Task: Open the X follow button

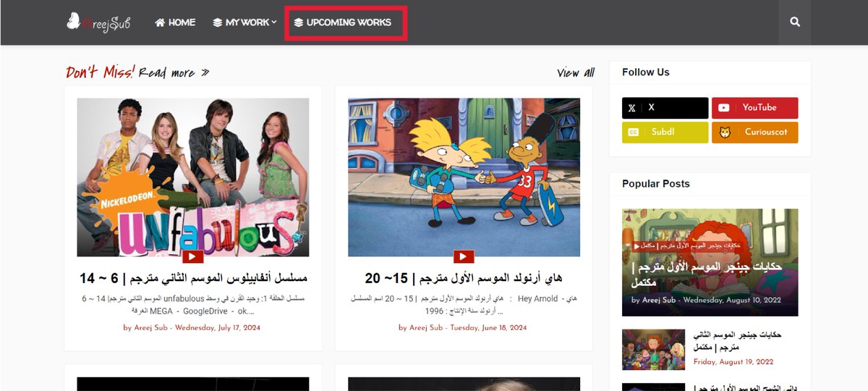Action: [x=665, y=108]
